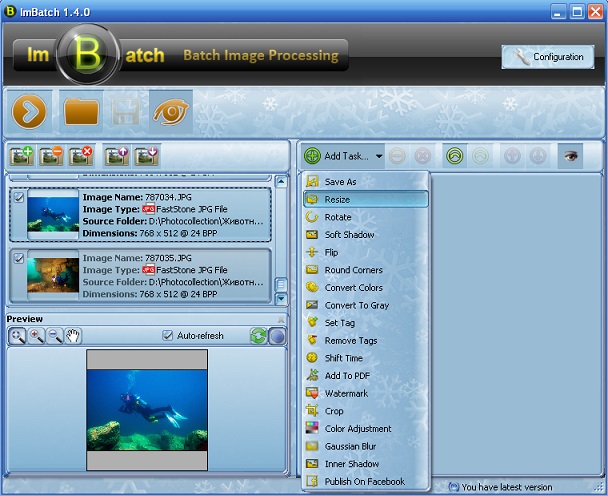Click the image list scroll down arrow
The width and height of the screenshot is (608, 496).
point(281,298)
